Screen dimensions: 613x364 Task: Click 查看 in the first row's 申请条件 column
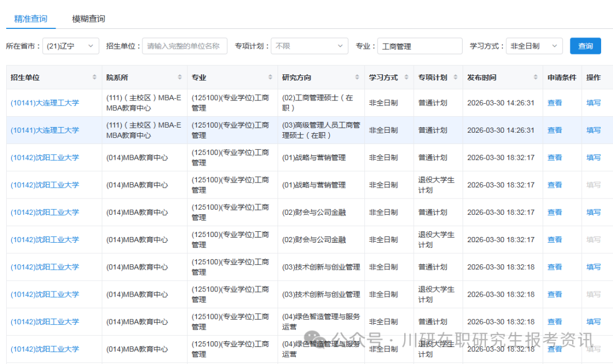click(555, 103)
